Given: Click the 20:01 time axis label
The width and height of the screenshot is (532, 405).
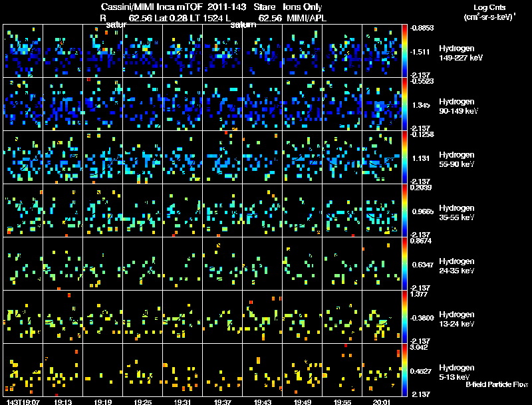Looking at the screenshot, I should point(382,402).
